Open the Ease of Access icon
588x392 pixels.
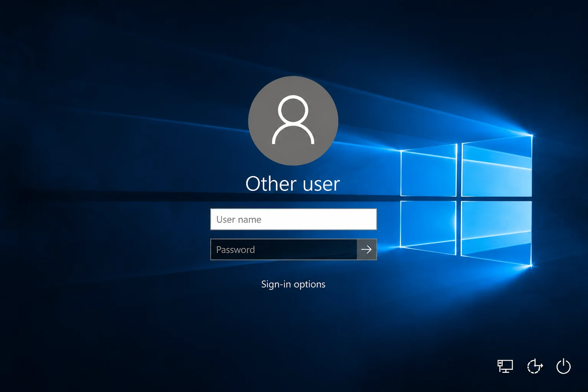point(535,366)
